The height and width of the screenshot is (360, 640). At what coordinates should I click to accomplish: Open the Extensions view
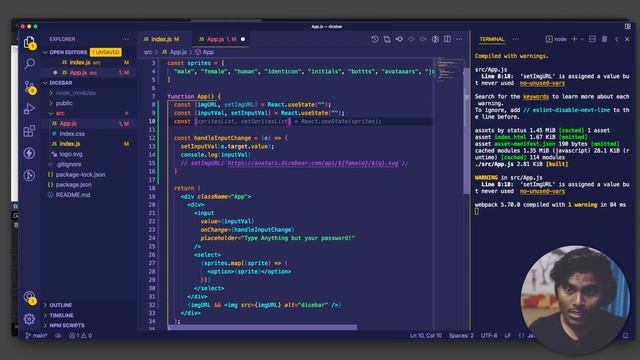(x=29, y=131)
